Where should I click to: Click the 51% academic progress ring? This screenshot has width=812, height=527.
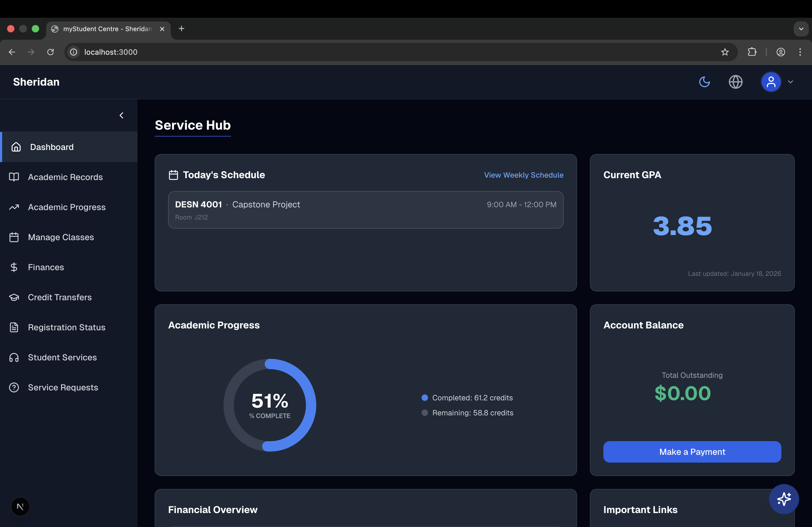tap(270, 405)
